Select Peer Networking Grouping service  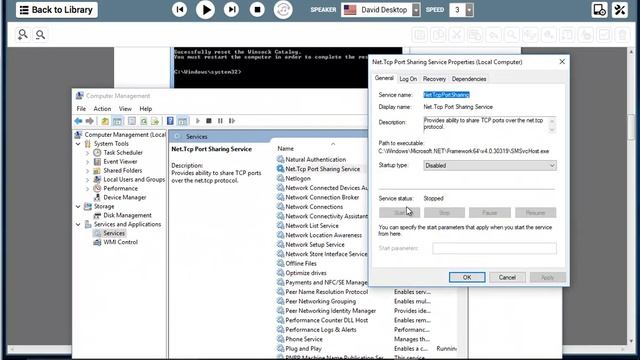pyautogui.click(x=320, y=301)
